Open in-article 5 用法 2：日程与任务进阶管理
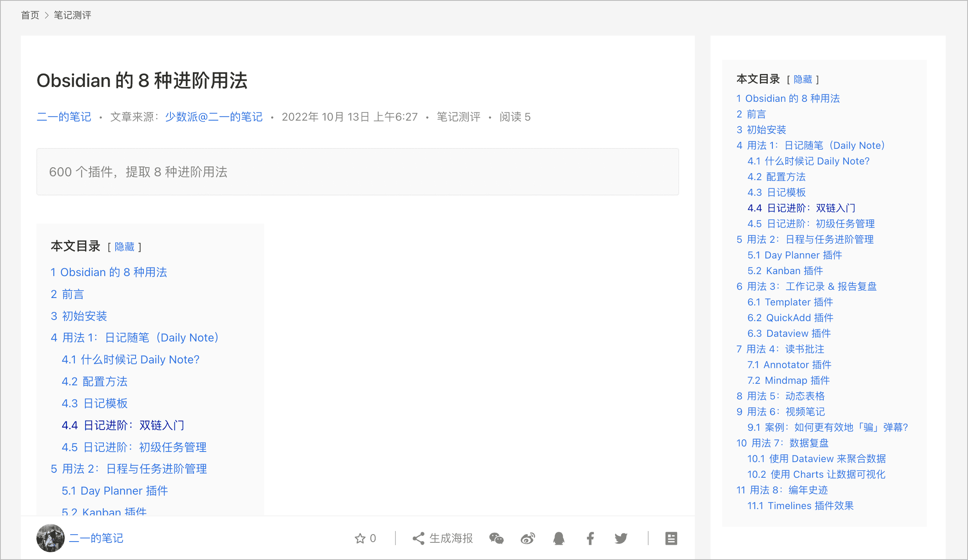This screenshot has height=560, width=968. click(x=129, y=469)
